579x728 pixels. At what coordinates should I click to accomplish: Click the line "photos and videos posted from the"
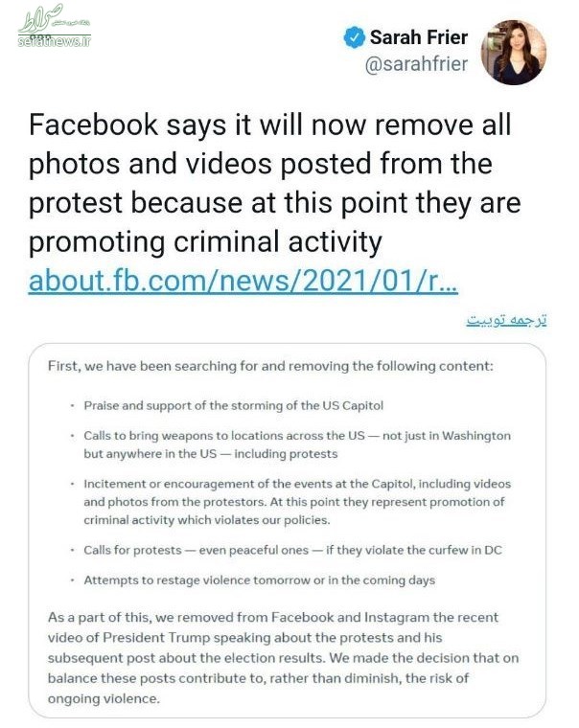[260, 164]
